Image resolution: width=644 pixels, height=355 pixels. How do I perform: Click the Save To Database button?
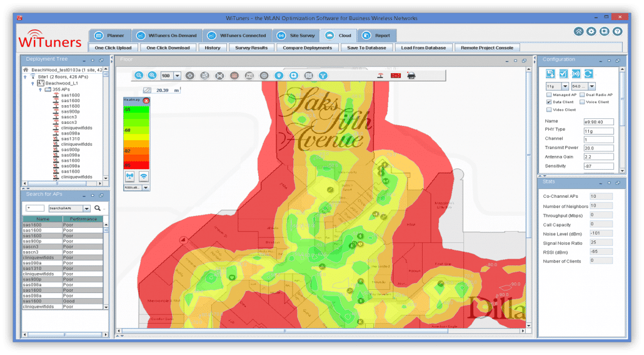[366, 48]
